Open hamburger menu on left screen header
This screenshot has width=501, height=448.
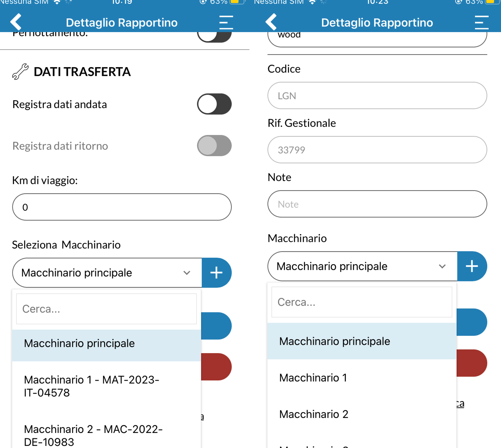click(x=226, y=22)
